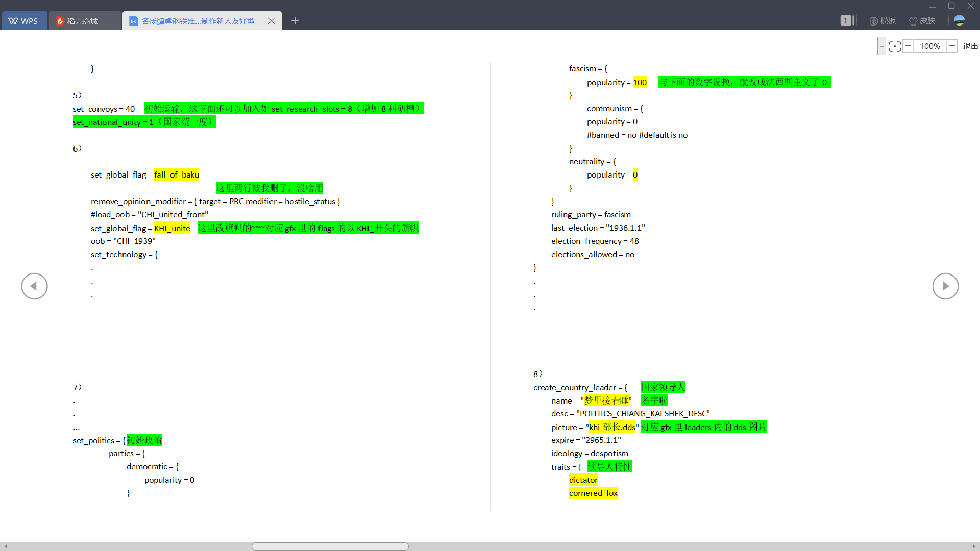Click the window count badge showing 1

846,21
